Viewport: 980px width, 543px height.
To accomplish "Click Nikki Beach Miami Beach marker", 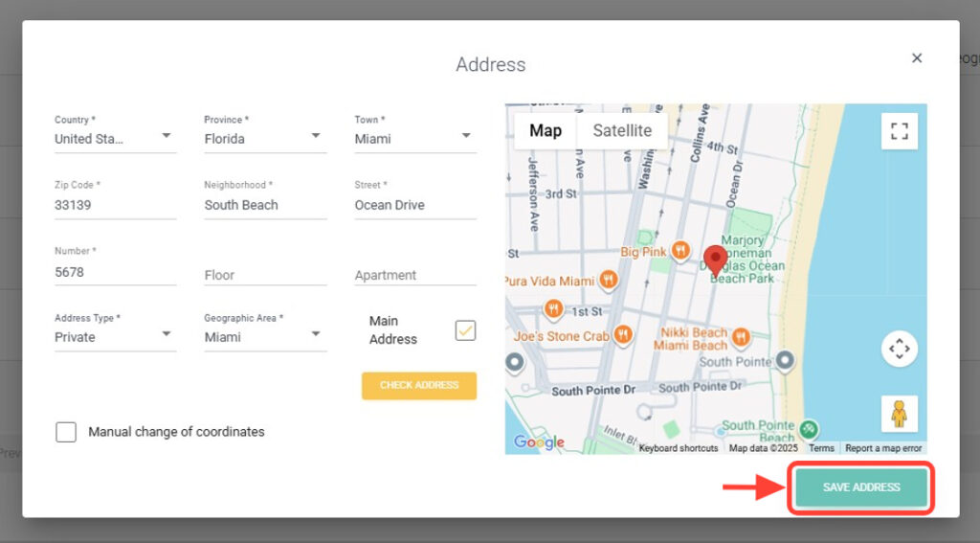I will [x=740, y=335].
